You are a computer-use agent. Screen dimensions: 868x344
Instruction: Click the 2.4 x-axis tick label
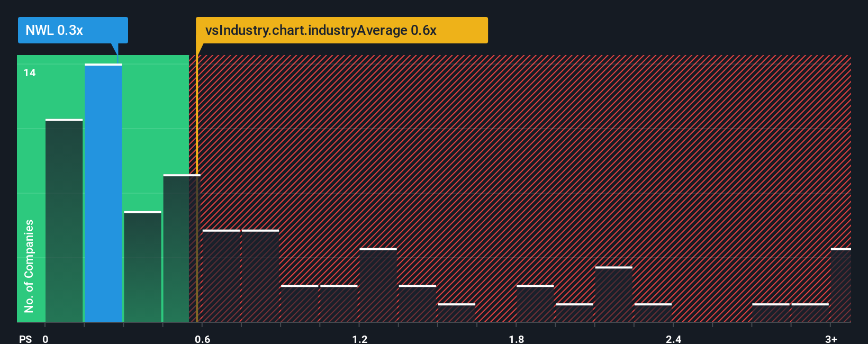674,339
